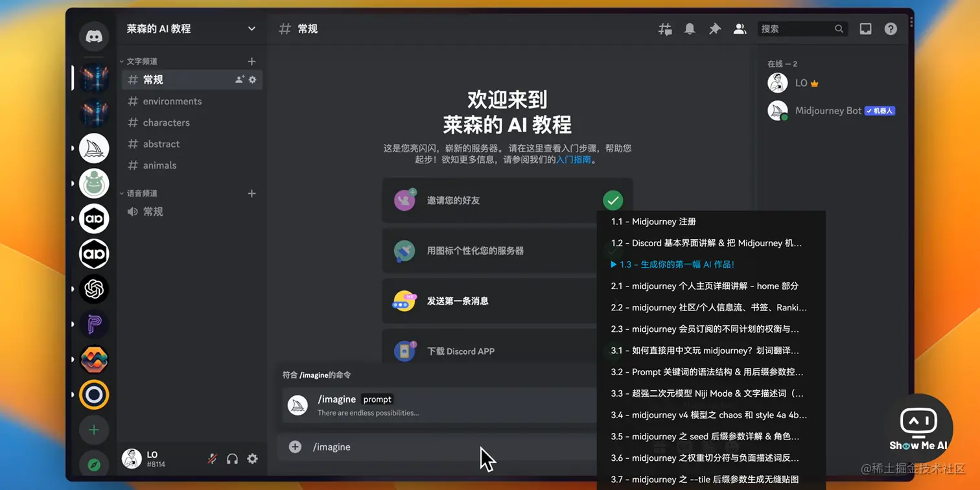Image resolution: width=980 pixels, height=490 pixels.
Task: Open the colorful hexagon server icon
Action: (x=94, y=360)
